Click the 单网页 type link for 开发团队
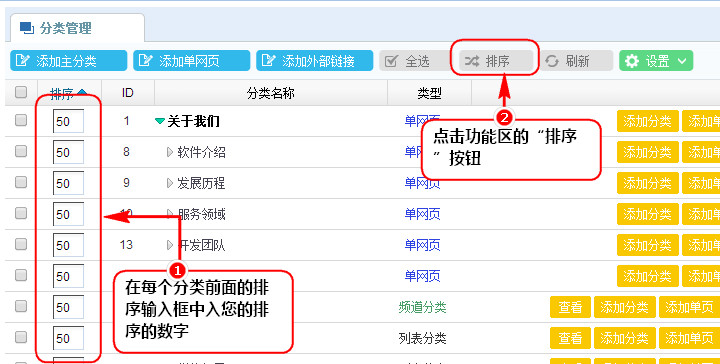The height and width of the screenshot is (364, 720). pyautogui.click(x=422, y=245)
